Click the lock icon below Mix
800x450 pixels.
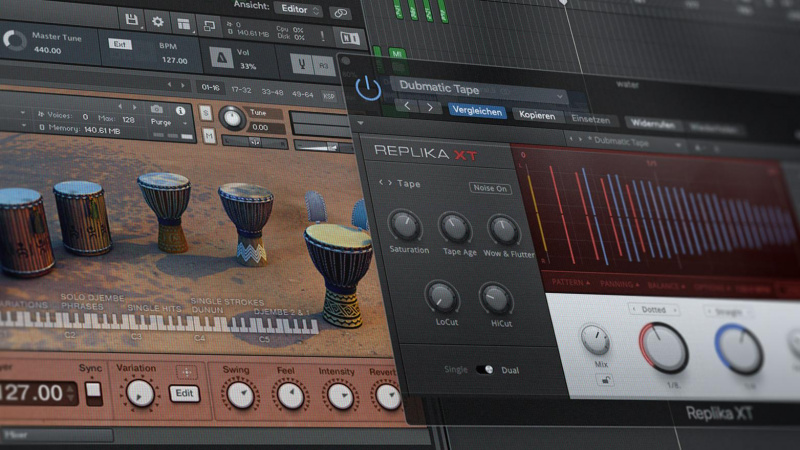tap(605, 380)
